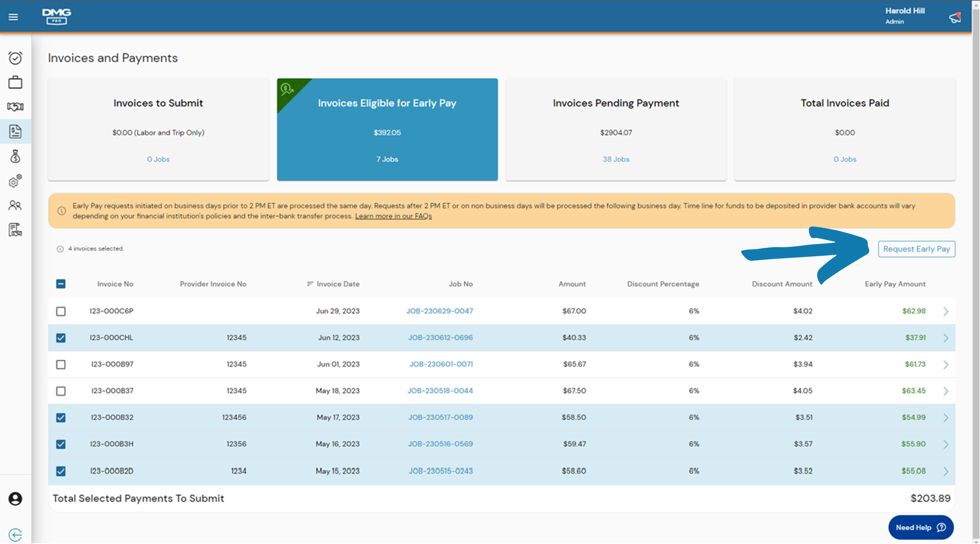The image size is (980, 544).
Task: Click the logout arrow icon at sidebar bottom
Action: [x=15, y=534]
